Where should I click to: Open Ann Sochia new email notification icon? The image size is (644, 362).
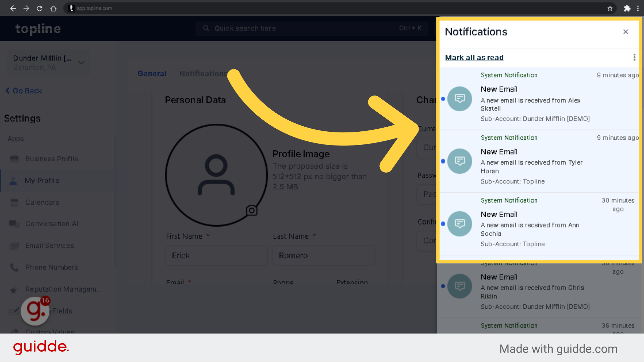point(460,224)
